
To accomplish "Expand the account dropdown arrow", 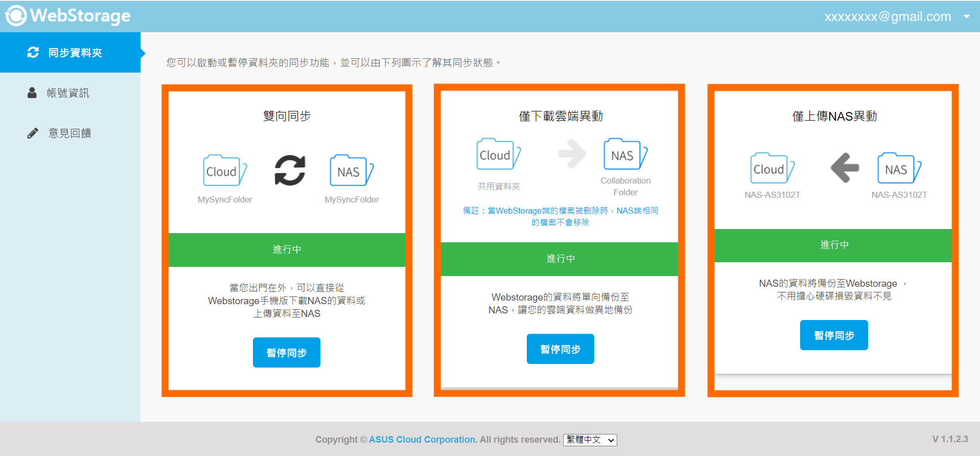I will point(967,16).
